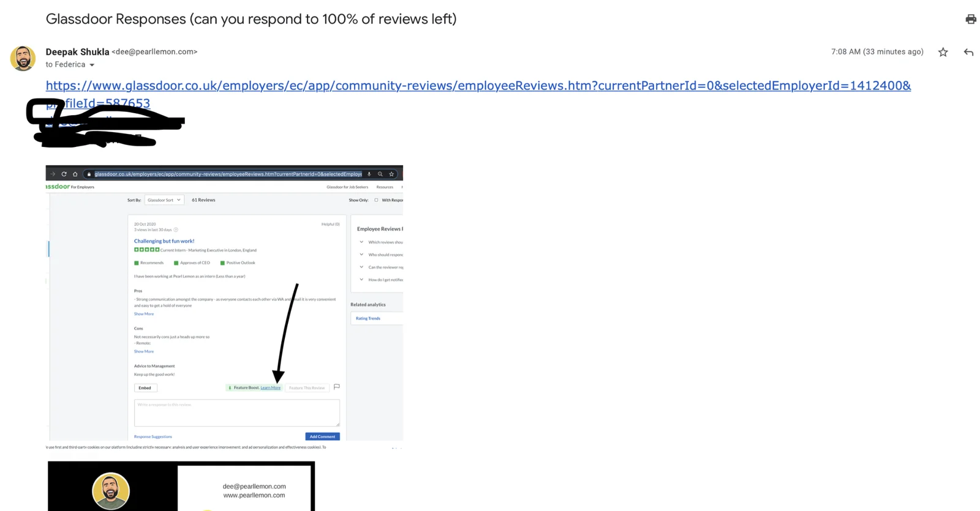Click bookmark star in embedded browser address bar
This screenshot has width=980, height=511.
(391, 174)
